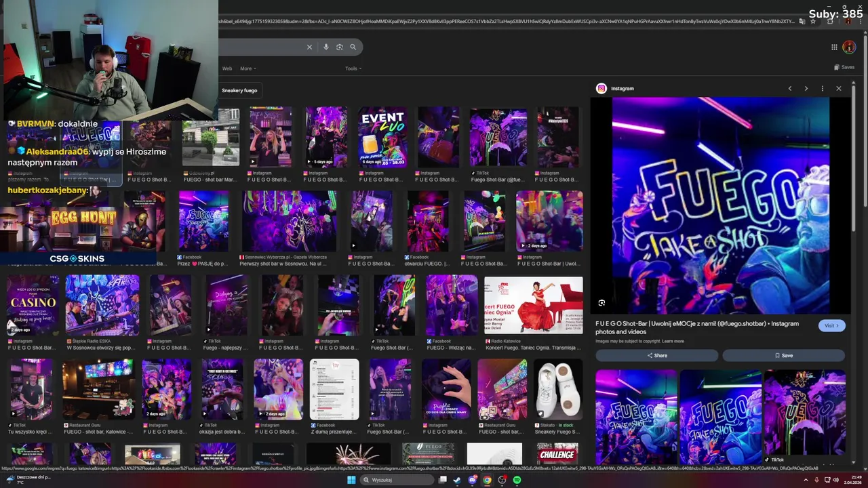This screenshot has height=488, width=868.
Task: Click the browser address bar URL
Action: 505,21
